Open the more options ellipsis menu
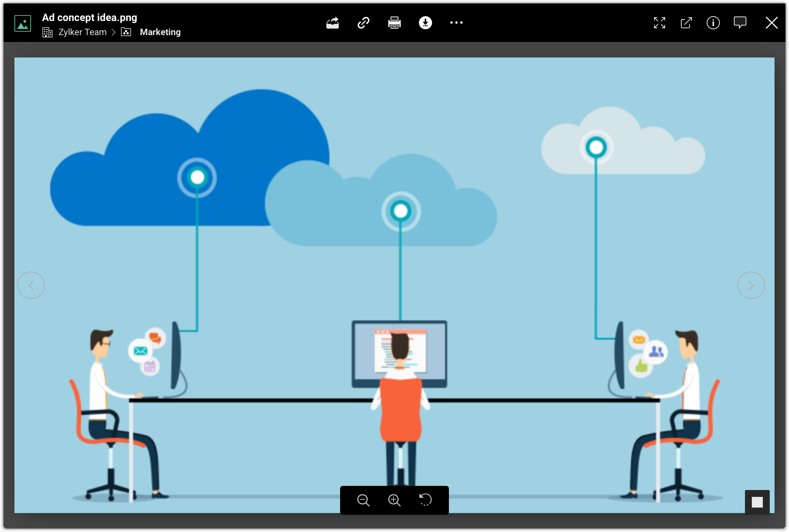Screen dimensions: 789x532 [456, 23]
